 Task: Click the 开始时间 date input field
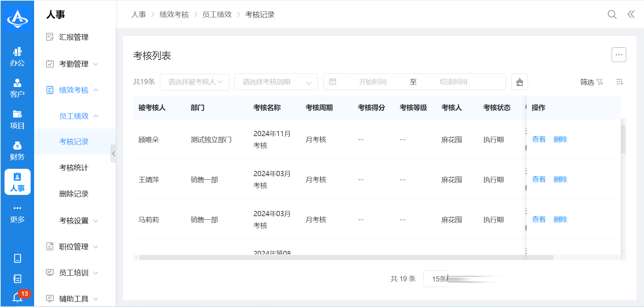coord(372,82)
